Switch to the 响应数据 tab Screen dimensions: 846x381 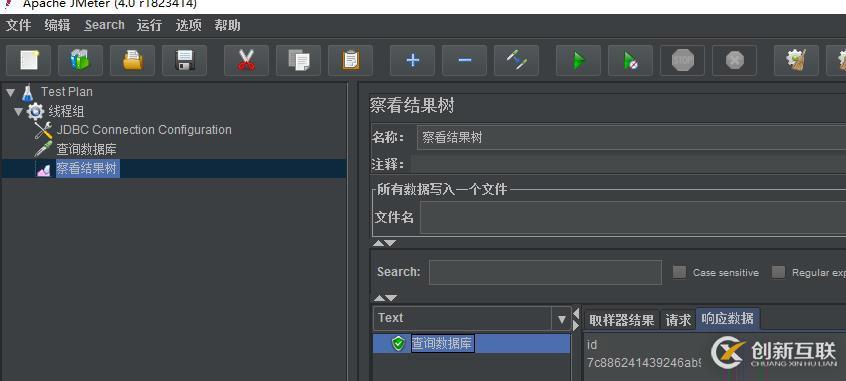(728, 319)
